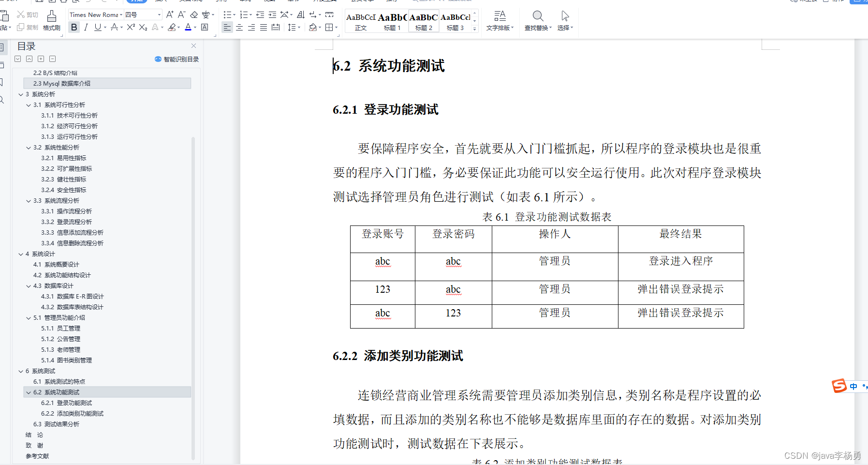Click the increase indent icon
Image resolution: width=868 pixels, height=465 pixels.
tap(272, 15)
